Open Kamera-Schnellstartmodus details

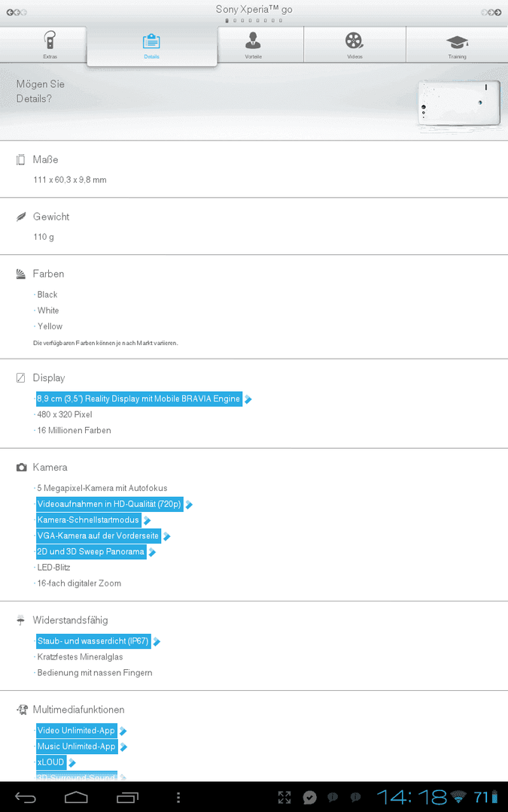(x=89, y=520)
